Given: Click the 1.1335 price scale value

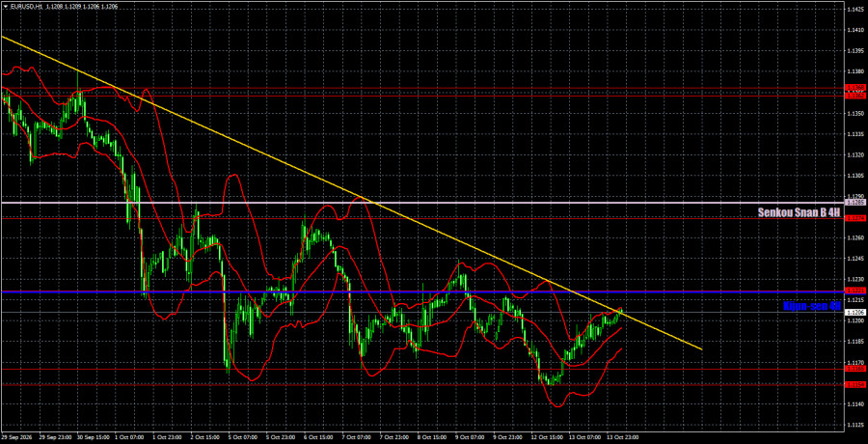Looking at the screenshot, I should tap(854, 134).
